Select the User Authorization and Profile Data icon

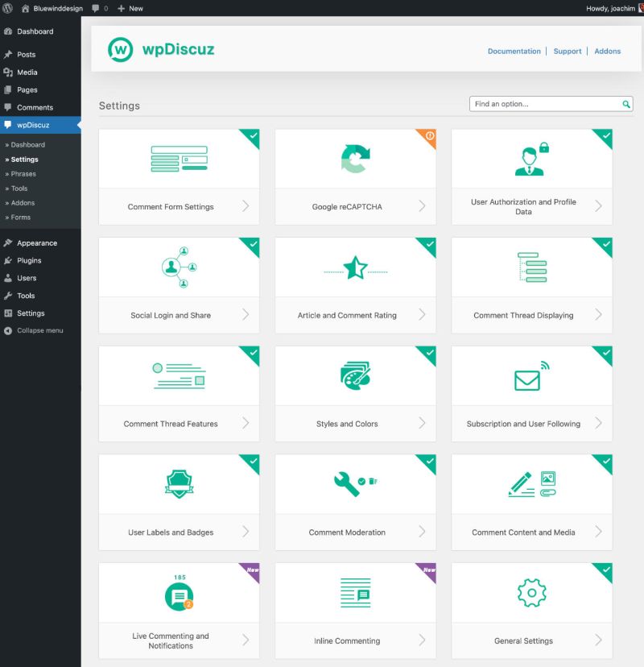pyautogui.click(x=531, y=159)
